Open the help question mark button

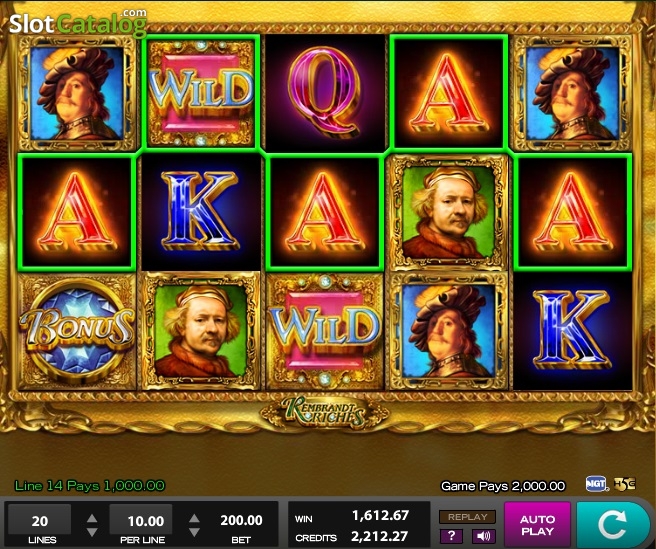[451, 536]
